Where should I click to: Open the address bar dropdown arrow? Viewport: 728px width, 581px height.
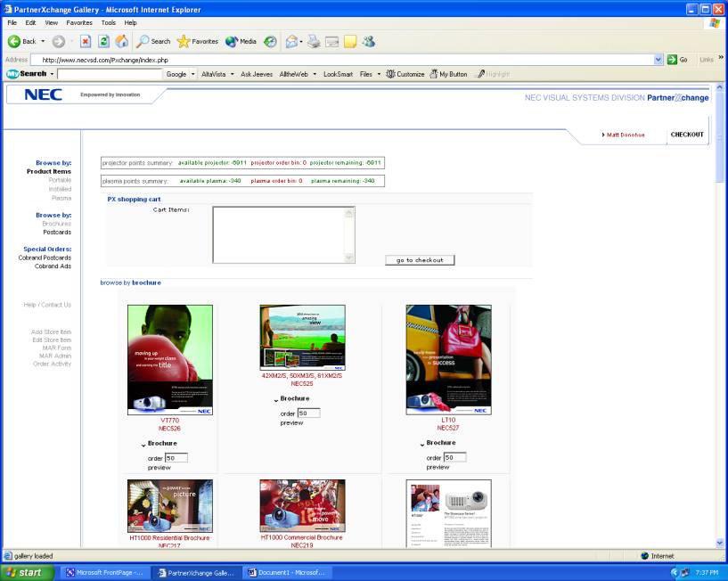658,60
